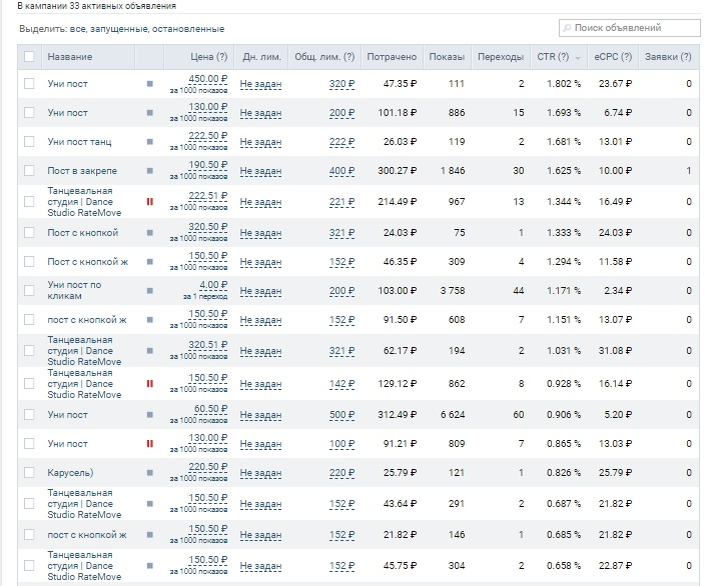Edit the 400 ₽ total limit

(342, 171)
